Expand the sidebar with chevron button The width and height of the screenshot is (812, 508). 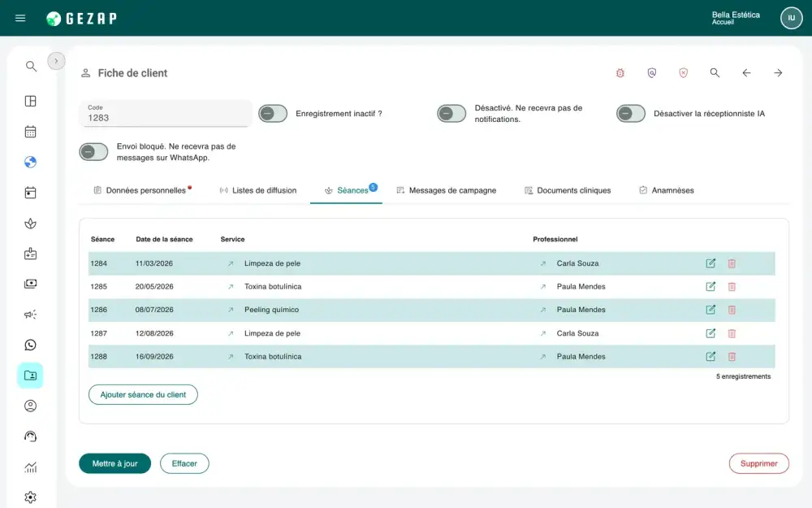pos(57,61)
